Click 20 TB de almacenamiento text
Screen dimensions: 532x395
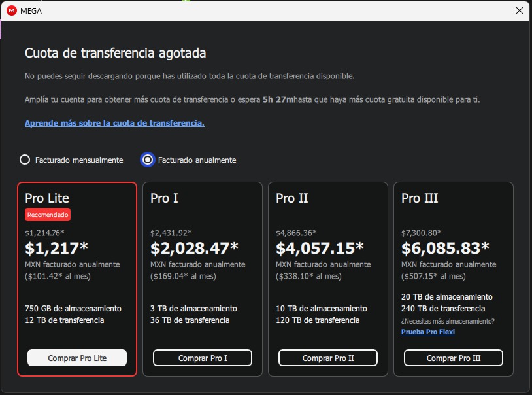447,296
